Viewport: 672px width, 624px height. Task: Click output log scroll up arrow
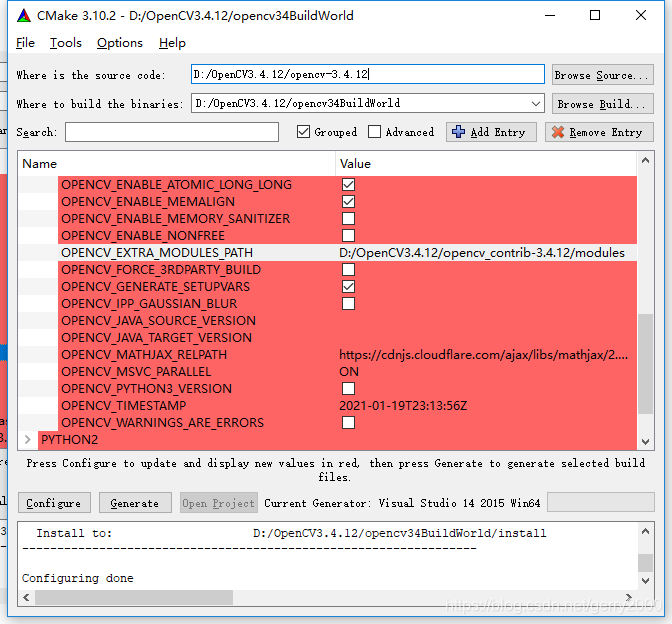coord(645,531)
